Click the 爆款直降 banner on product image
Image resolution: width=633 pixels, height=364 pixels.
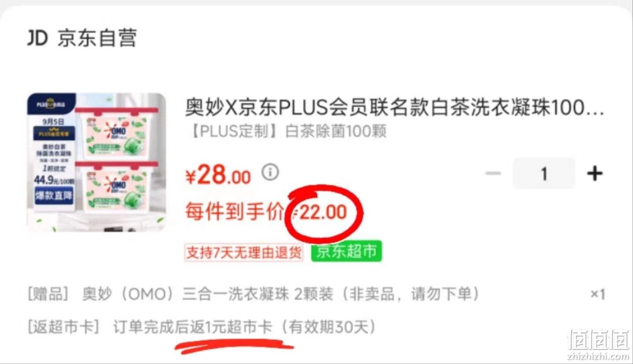54,195
